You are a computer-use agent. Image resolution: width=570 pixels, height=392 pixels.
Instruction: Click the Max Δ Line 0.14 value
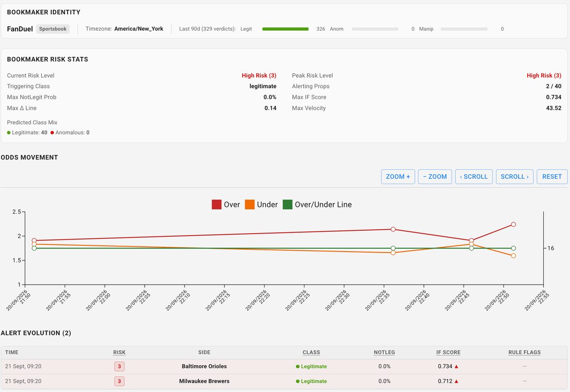click(x=270, y=108)
